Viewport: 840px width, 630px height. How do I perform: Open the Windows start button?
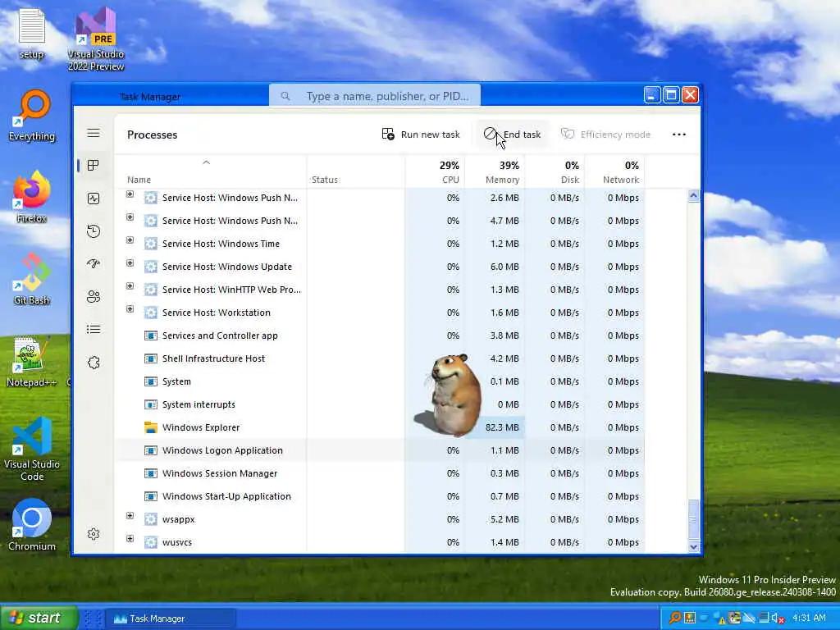click(x=39, y=618)
